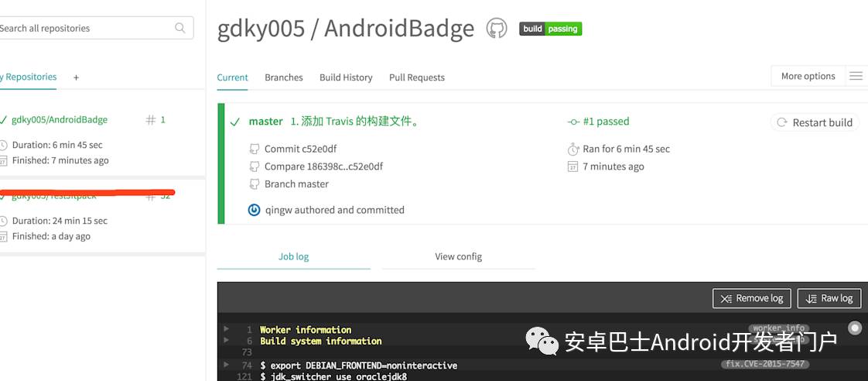This screenshot has width=868, height=381.
Task: Select My Repositories sidebar tab
Action: (28, 77)
